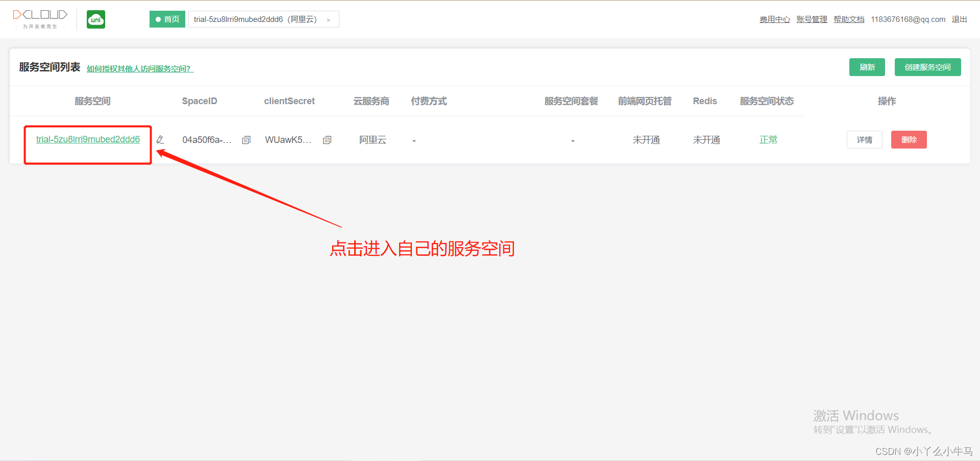Click the 详情 button
The height and width of the screenshot is (461, 980).
click(865, 140)
